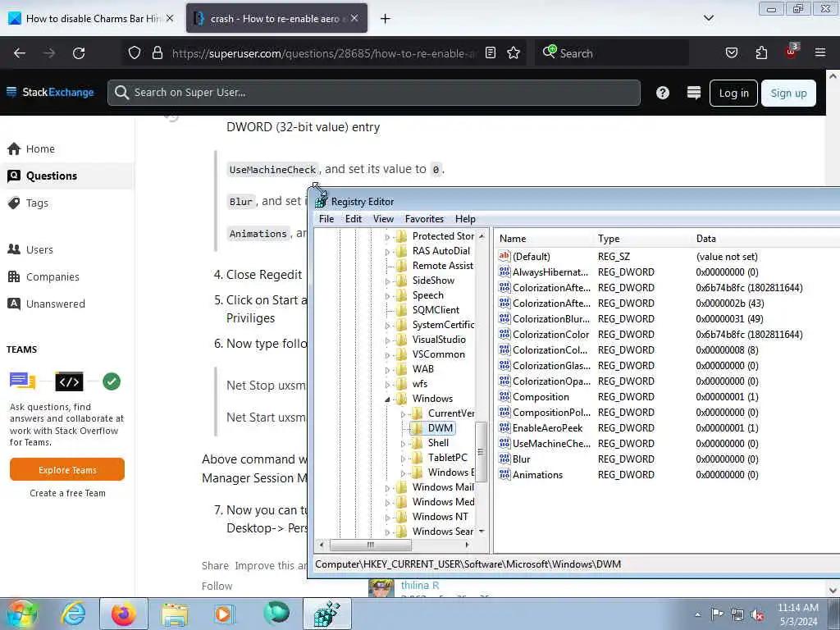This screenshot has width=840, height=630.
Task: Click the Registry Editor title bar icon
Action: click(321, 202)
